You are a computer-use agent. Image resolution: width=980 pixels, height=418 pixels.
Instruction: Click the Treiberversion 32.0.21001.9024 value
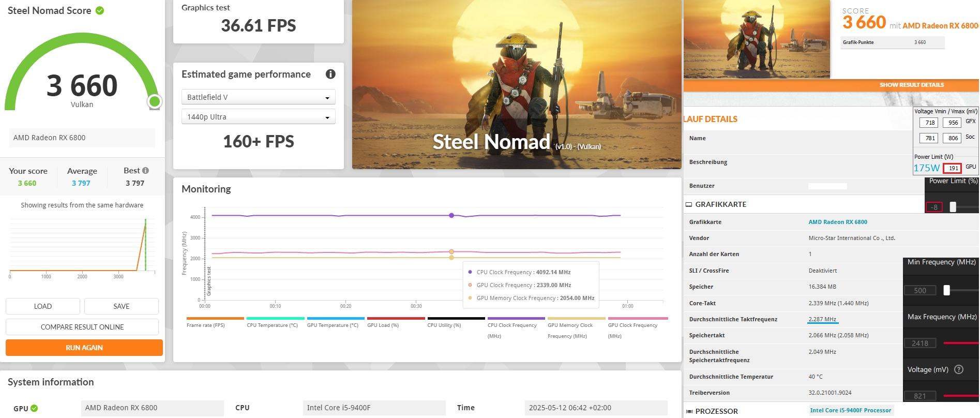pos(830,393)
